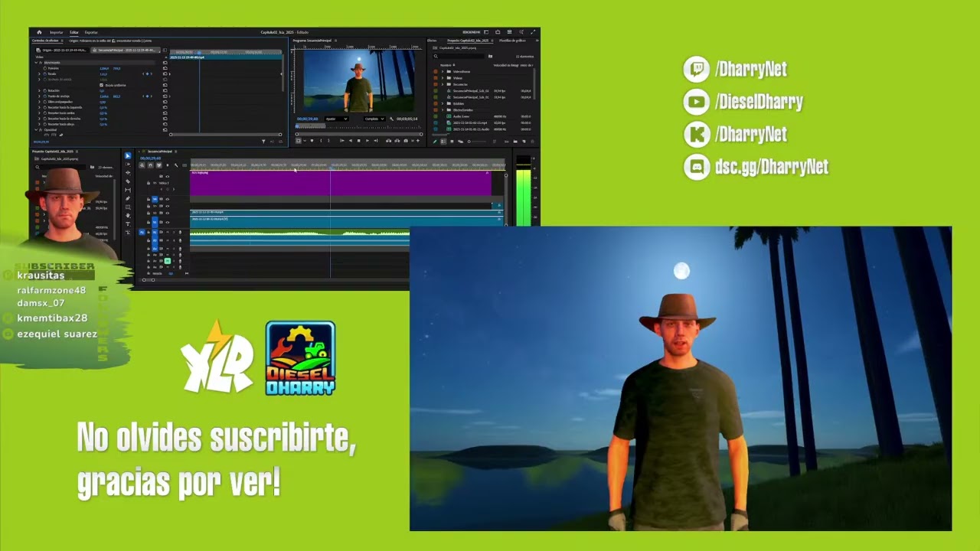The image size is (980, 551).
Task: Toggle the pencil write-lock in Project panel
Action: 435,142
